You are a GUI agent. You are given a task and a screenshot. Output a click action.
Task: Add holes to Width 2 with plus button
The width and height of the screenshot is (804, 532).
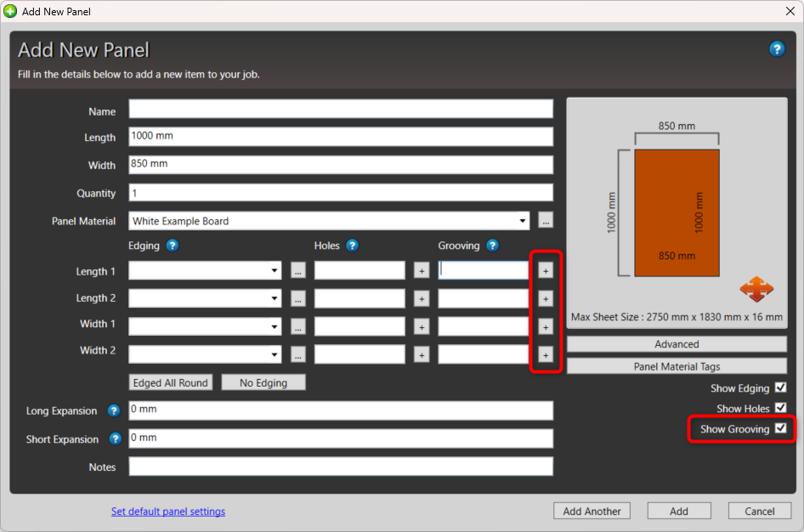(x=422, y=354)
